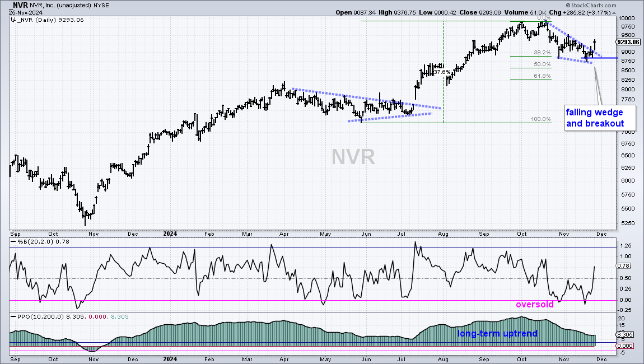Click the up-arrow icon beside the change percent

click(x=614, y=13)
